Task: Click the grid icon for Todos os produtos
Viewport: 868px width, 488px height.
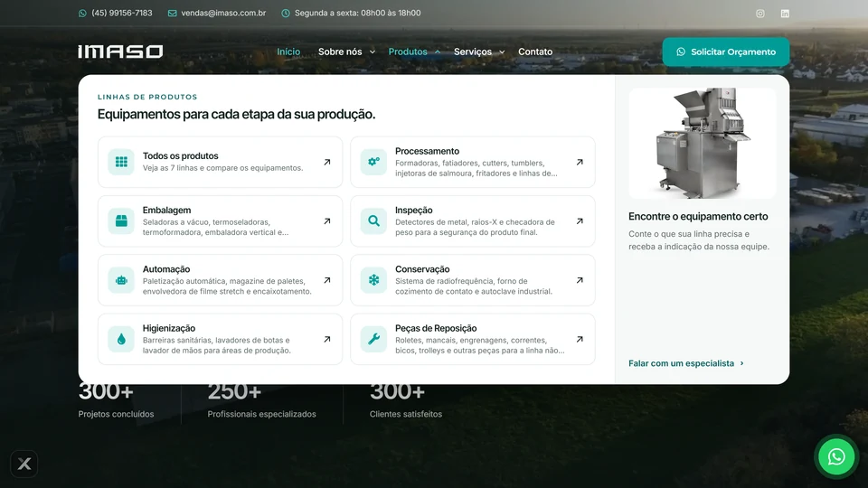Action: point(121,162)
